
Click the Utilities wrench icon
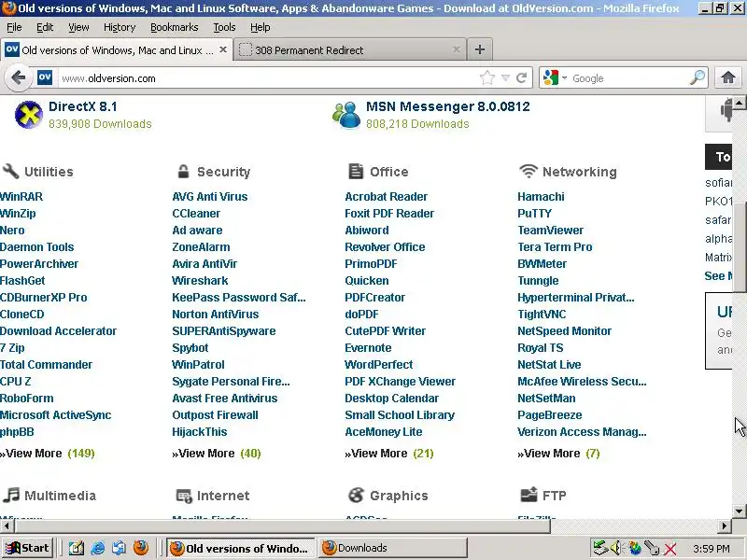pyautogui.click(x=10, y=171)
